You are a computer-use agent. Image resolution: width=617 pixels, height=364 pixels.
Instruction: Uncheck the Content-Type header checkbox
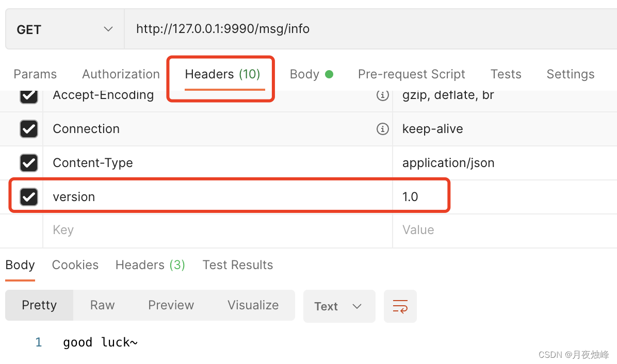tap(29, 163)
